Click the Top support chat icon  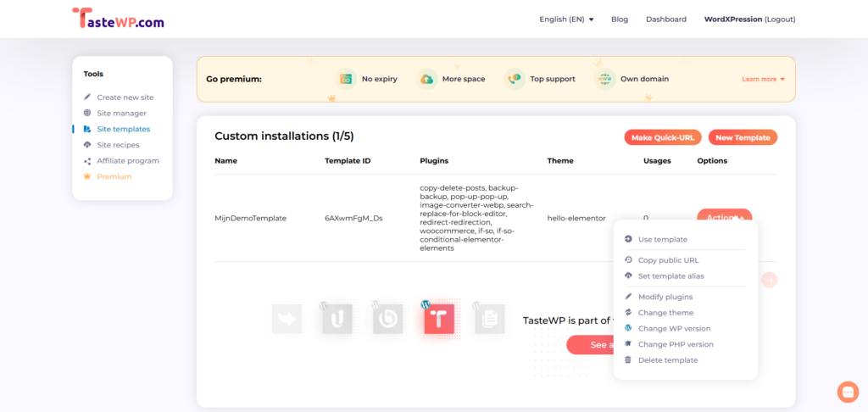[x=515, y=79]
